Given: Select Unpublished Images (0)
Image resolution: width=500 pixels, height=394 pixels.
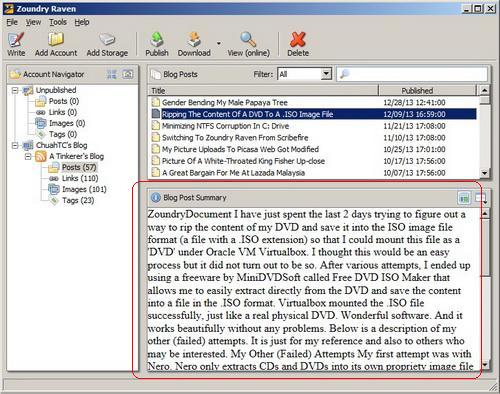Looking at the screenshot, I should [67, 123].
